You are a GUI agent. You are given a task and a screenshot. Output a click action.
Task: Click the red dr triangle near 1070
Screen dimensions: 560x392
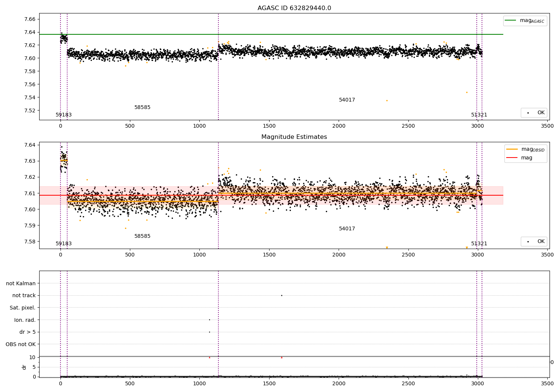pyautogui.click(x=209, y=357)
